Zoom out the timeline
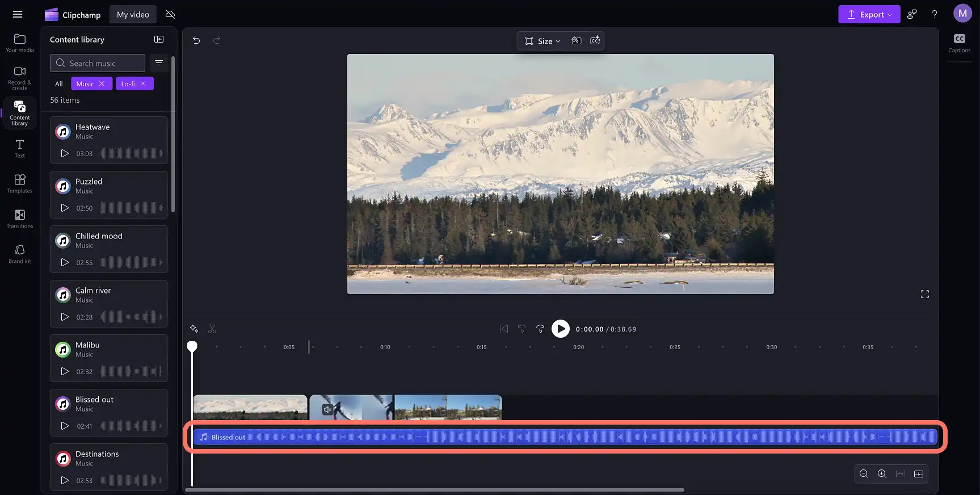 tap(864, 474)
